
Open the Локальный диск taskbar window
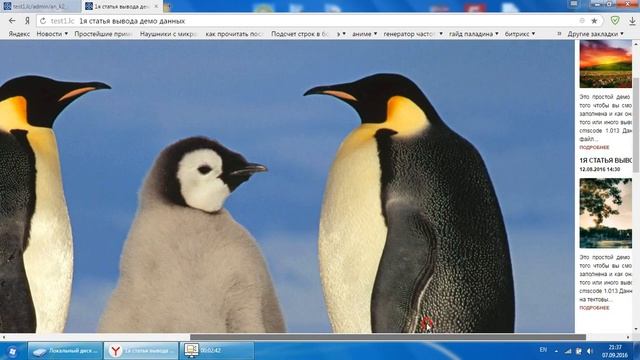(x=65, y=351)
